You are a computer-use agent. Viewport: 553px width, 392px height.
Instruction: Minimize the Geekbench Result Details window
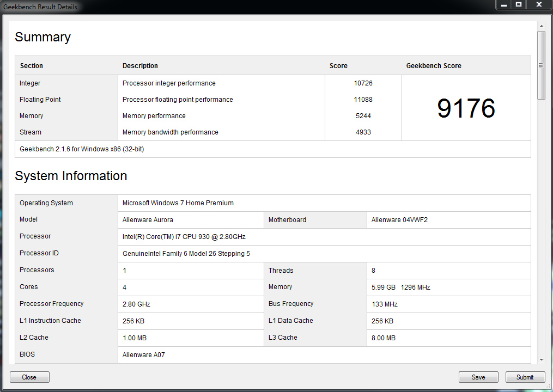[x=504, y=4]
